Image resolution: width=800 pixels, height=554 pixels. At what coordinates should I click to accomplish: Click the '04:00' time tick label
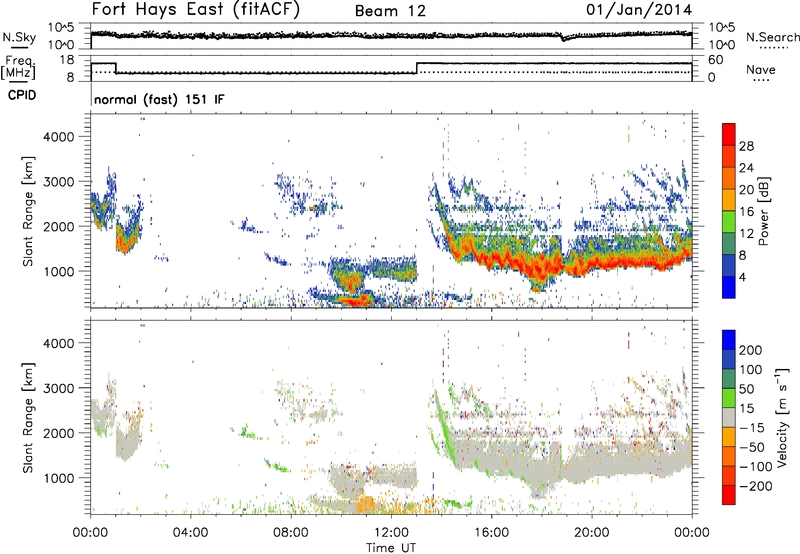191,533
